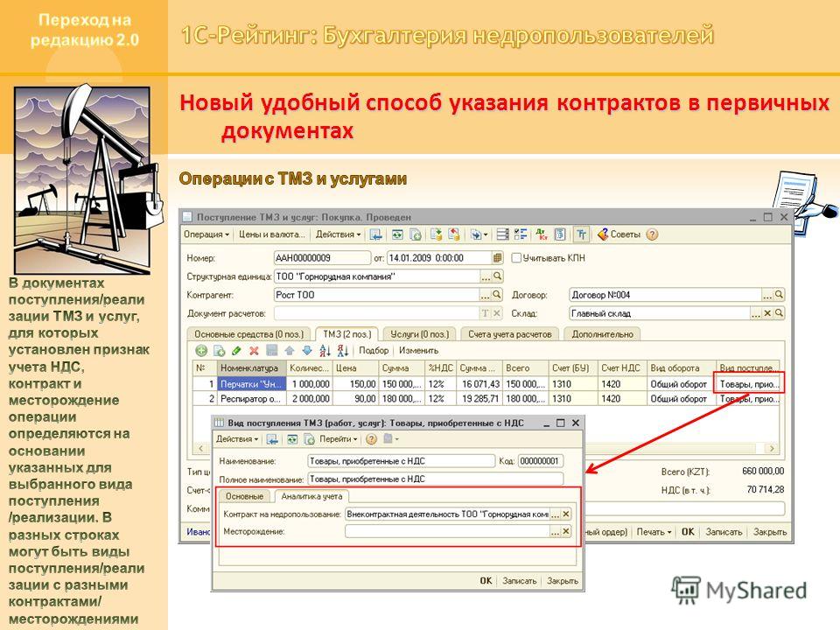The height and width of the screenshot is (630, 840).
Task: Open selection list for Месторождение
Action: [555, 531]
